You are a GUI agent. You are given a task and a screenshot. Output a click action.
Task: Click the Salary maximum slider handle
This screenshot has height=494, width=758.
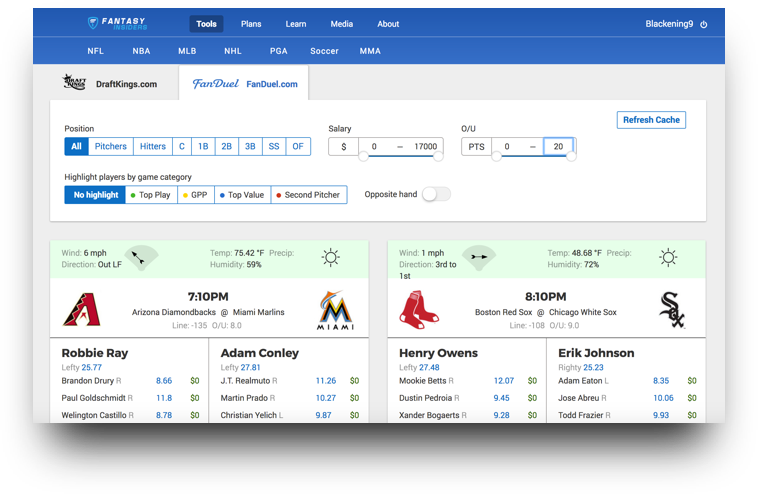pyautogui.click(x=438, y=156)
